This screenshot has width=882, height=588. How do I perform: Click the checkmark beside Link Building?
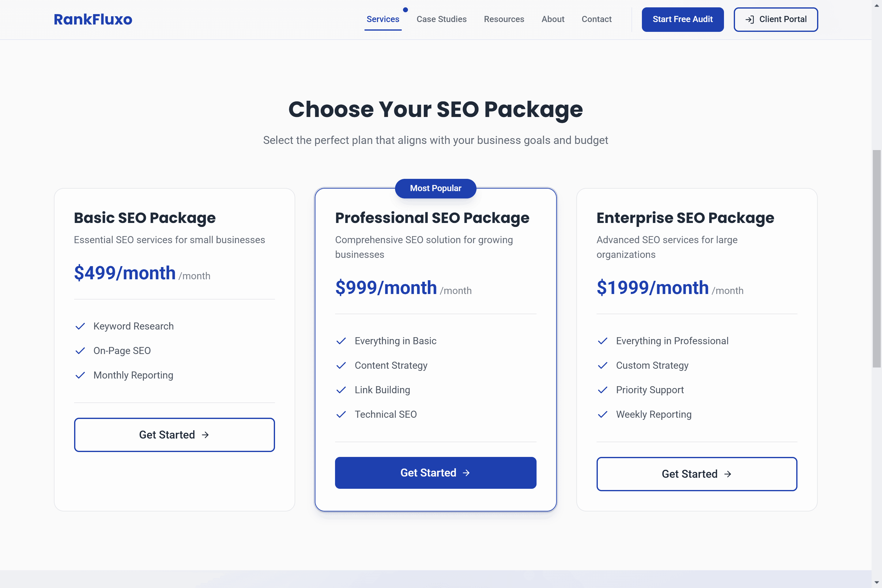341,390
